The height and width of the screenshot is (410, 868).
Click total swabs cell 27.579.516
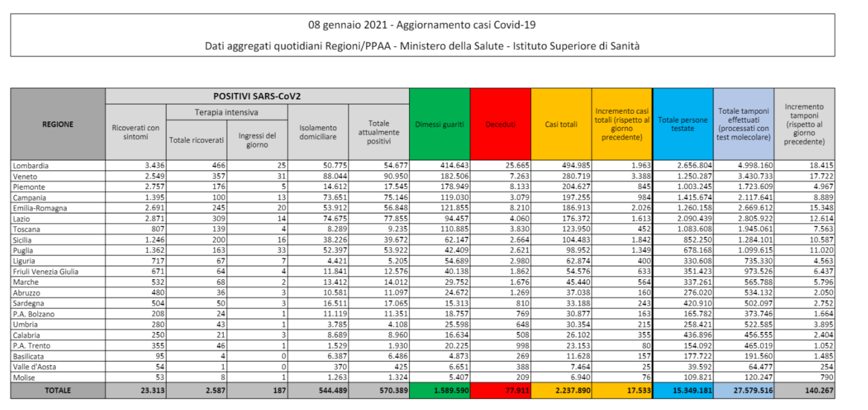coord(743,390)
